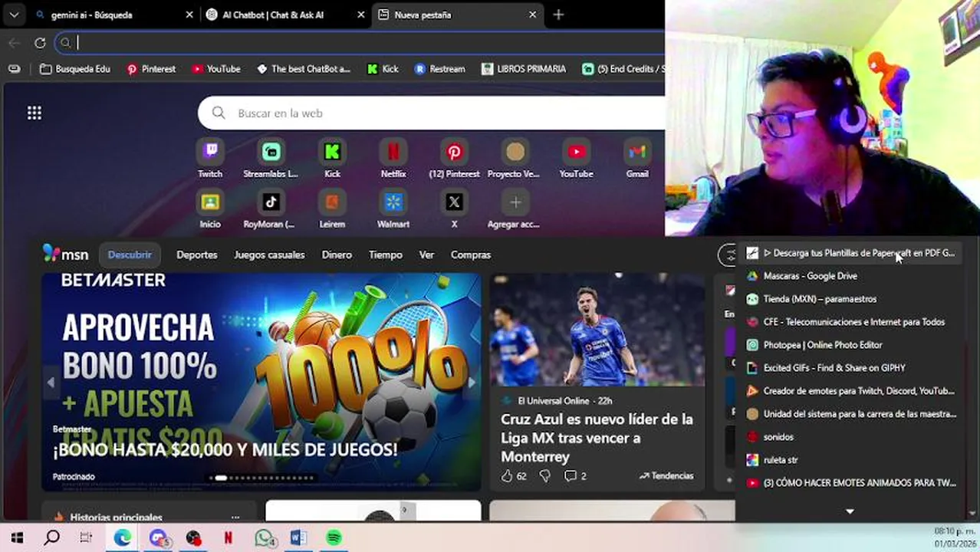
Task: Close the Nueva pestaña tab
Action: 532,15
